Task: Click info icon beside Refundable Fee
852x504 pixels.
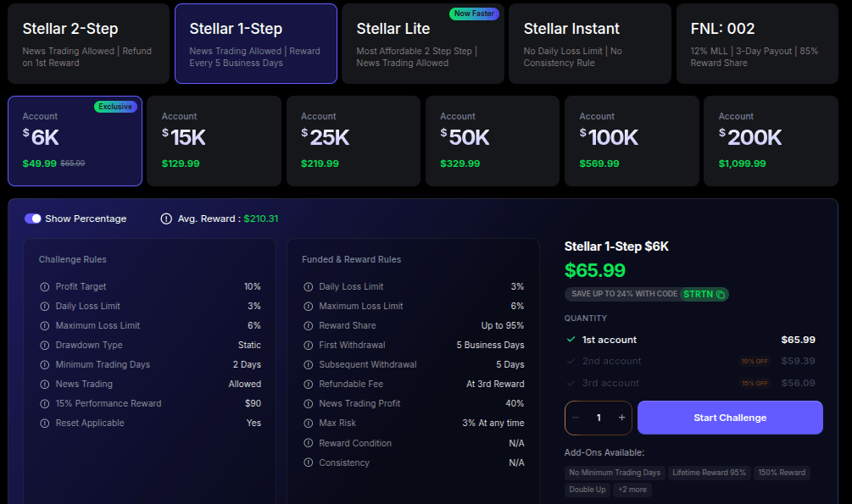Action: click(x=308, y=385)
